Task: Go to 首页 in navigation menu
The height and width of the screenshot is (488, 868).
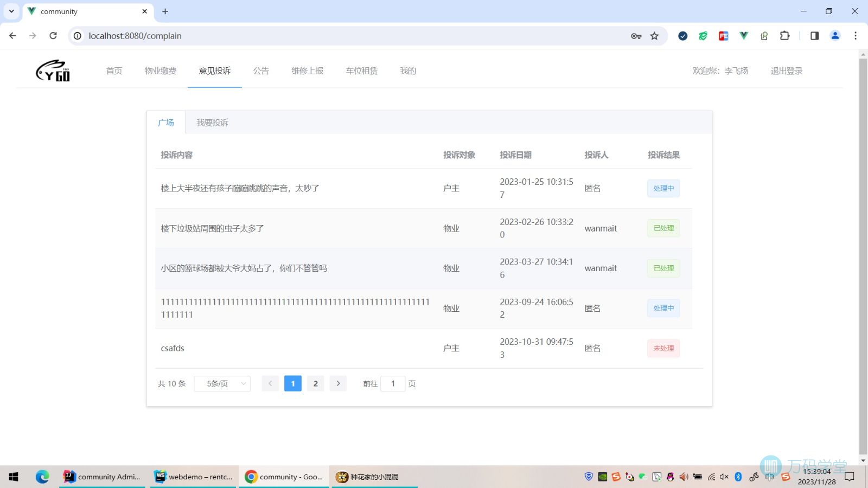Action: point(114,70)
